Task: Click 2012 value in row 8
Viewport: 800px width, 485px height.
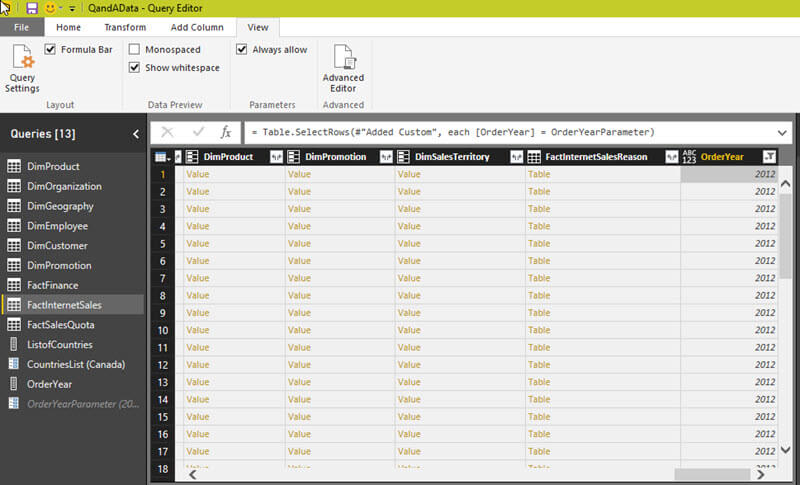Action: coord(765,296)
